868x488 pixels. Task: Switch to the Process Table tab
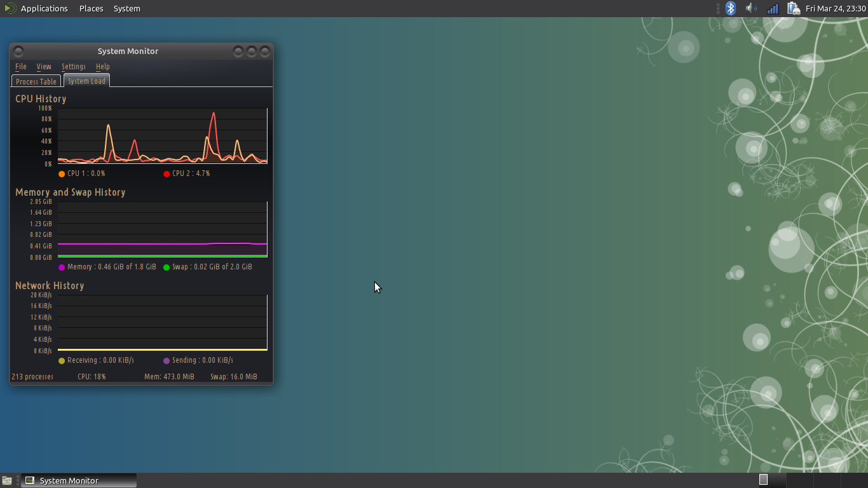pyautogui.click(x=36, y=81)
